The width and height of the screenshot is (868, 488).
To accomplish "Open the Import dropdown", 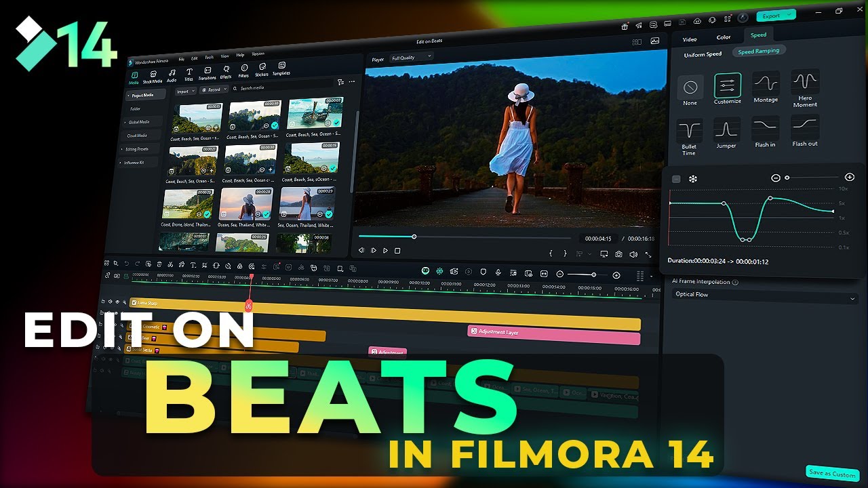I will click(185, 91).
